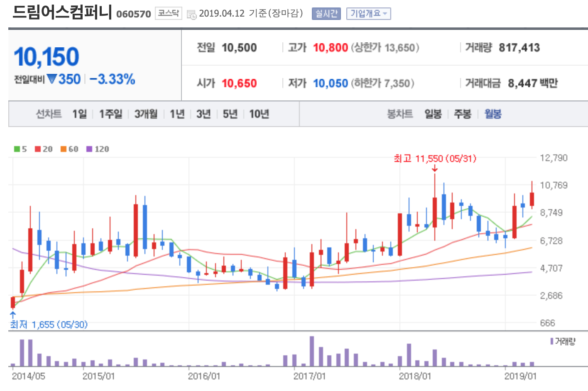Click the red 20 moving-average legend swatch
Screen dimensions: 588x391
click(38, 149)
